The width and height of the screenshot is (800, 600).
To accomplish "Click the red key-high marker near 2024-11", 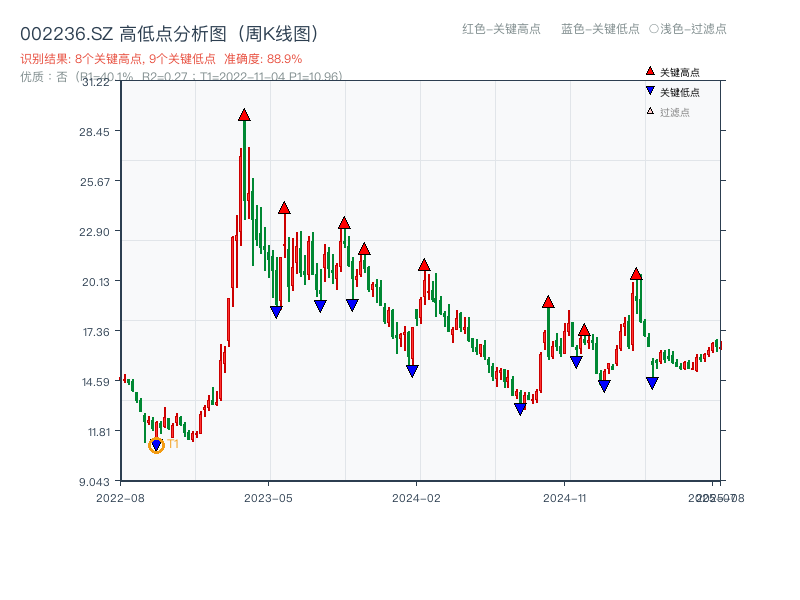I will [x=548, y=300].
